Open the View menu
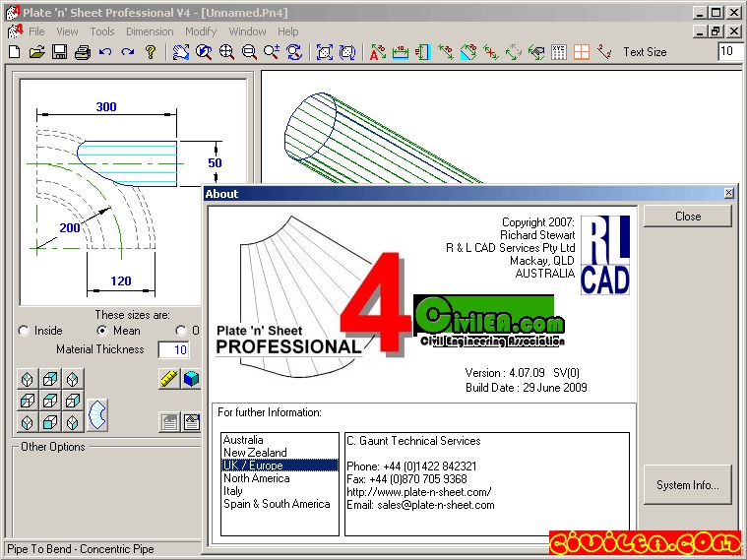 [x=67, y=31]
